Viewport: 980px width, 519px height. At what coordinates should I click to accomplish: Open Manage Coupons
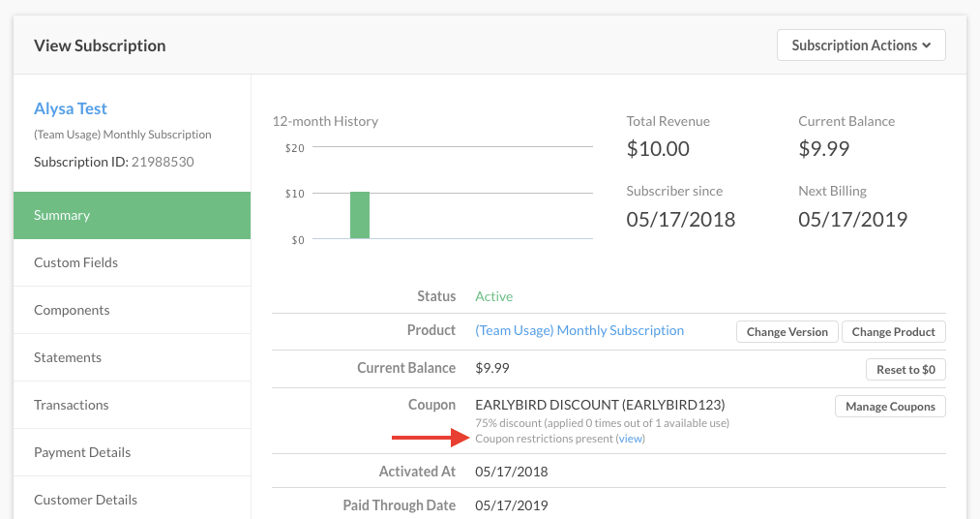click(x=890, y=407)
